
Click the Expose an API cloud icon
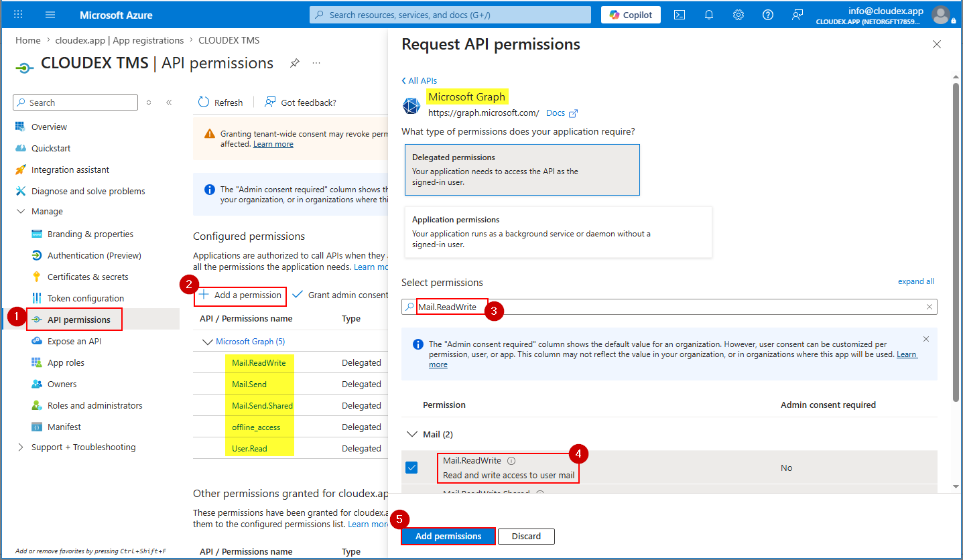pos(36,341)
